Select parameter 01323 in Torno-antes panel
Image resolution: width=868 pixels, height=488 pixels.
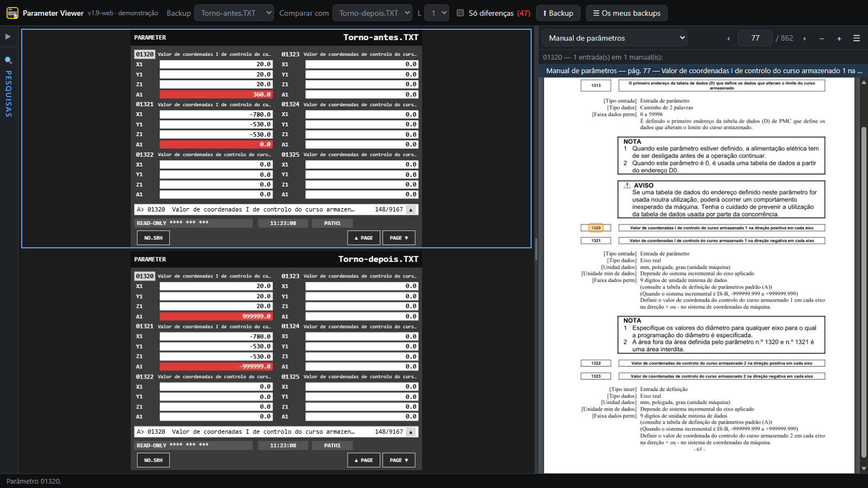(290, 54)
